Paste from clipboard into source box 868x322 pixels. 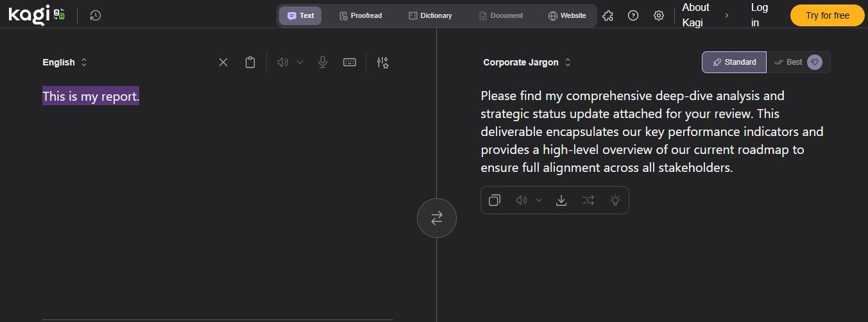point(250,62)
